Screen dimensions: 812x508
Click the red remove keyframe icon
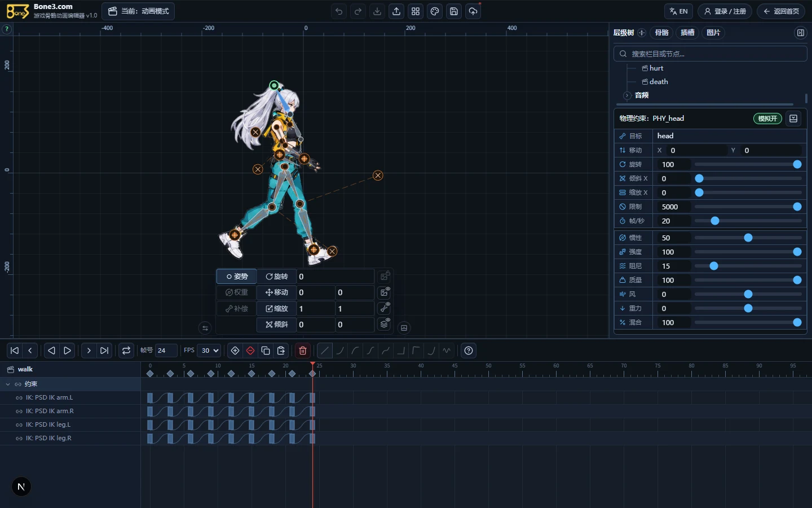coord(250,351)
